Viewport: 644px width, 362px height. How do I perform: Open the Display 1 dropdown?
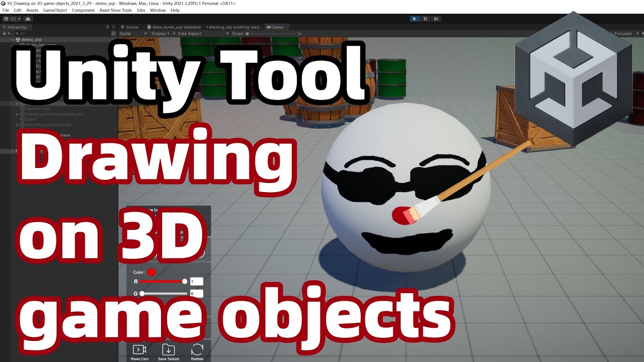(163, 34)
